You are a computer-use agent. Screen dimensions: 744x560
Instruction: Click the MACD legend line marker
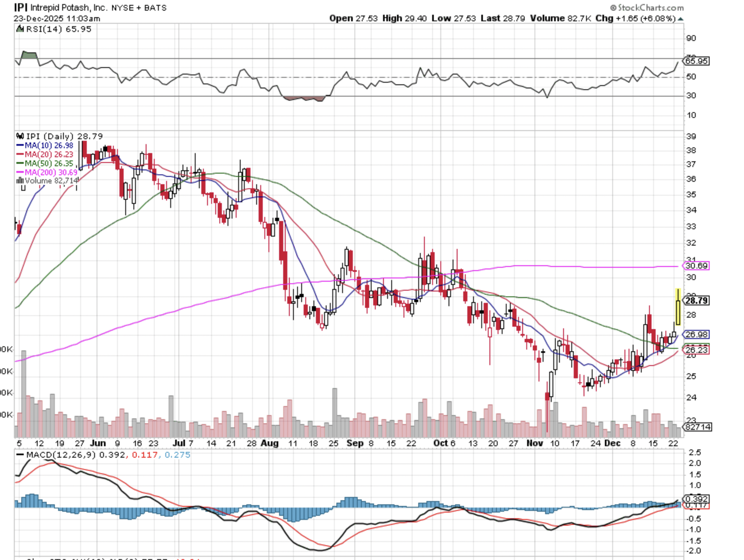tap(20, 455)
